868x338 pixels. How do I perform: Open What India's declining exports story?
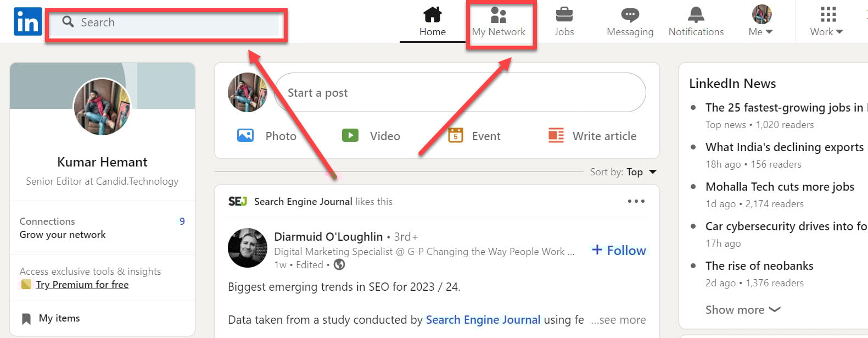coord(785,147)
